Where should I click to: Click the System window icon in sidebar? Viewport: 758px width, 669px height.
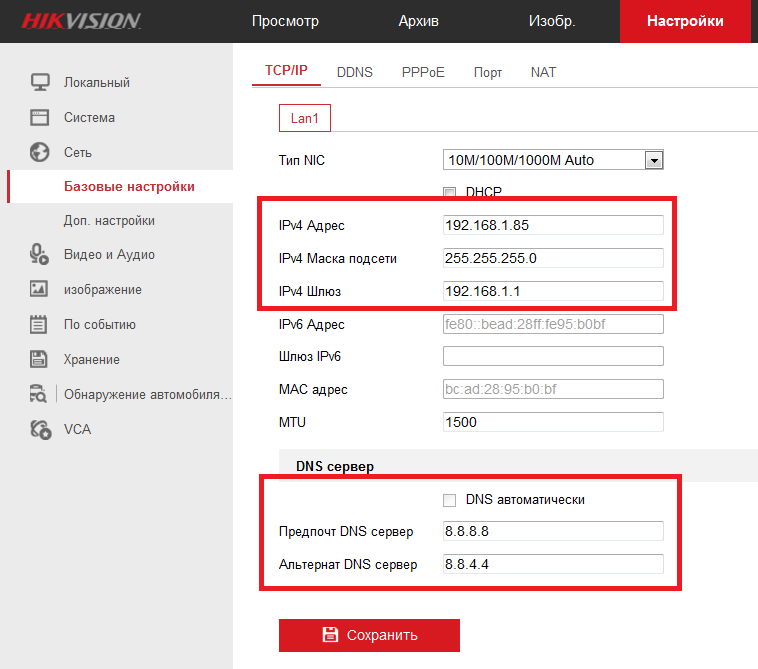click(x=40, y=117)
